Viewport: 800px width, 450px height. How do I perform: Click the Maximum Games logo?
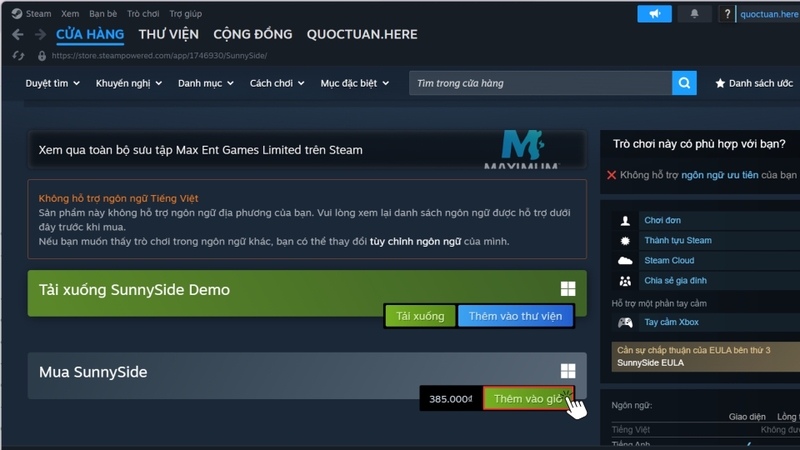click(x=522, y=149)
